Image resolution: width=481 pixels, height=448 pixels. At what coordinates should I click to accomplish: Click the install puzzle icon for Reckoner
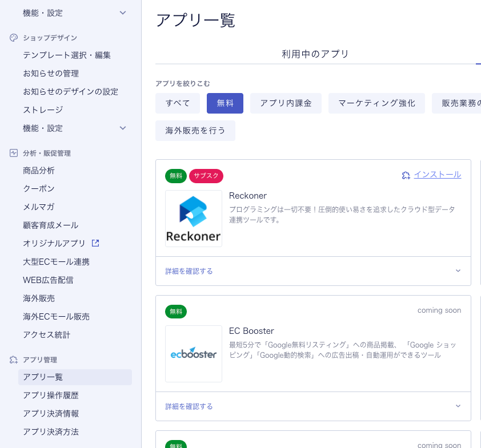[406, 175]
